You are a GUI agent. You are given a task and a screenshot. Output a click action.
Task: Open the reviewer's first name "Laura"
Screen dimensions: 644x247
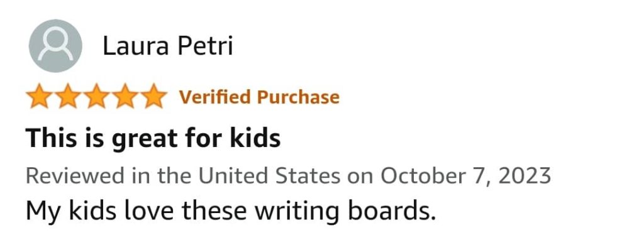click(x=136, y=45)
